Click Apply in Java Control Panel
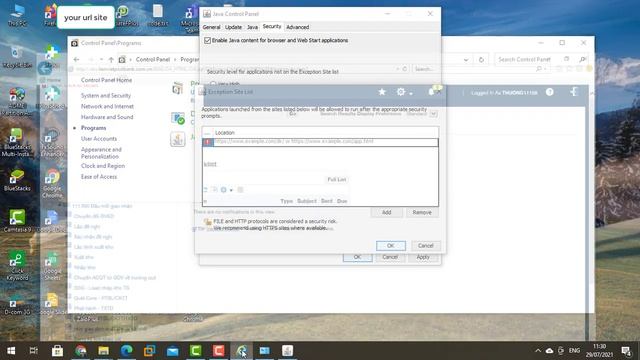This screenshot has width=640, height=360. click(423, 257)
